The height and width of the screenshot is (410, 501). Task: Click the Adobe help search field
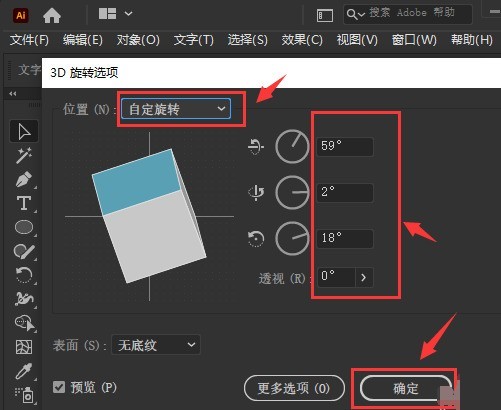coord(408,14)
